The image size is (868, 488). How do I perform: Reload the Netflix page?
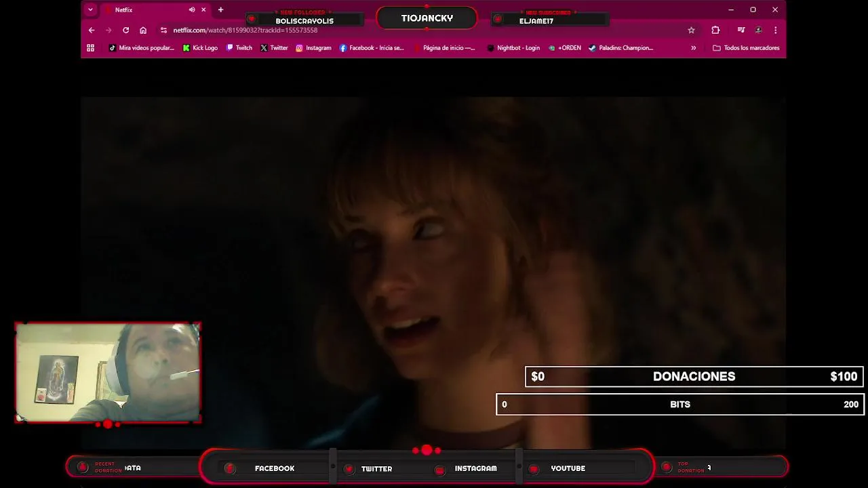125,30
